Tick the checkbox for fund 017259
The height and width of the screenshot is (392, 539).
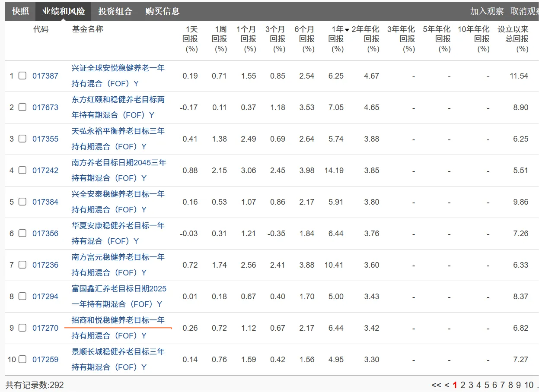coord(22,359)
